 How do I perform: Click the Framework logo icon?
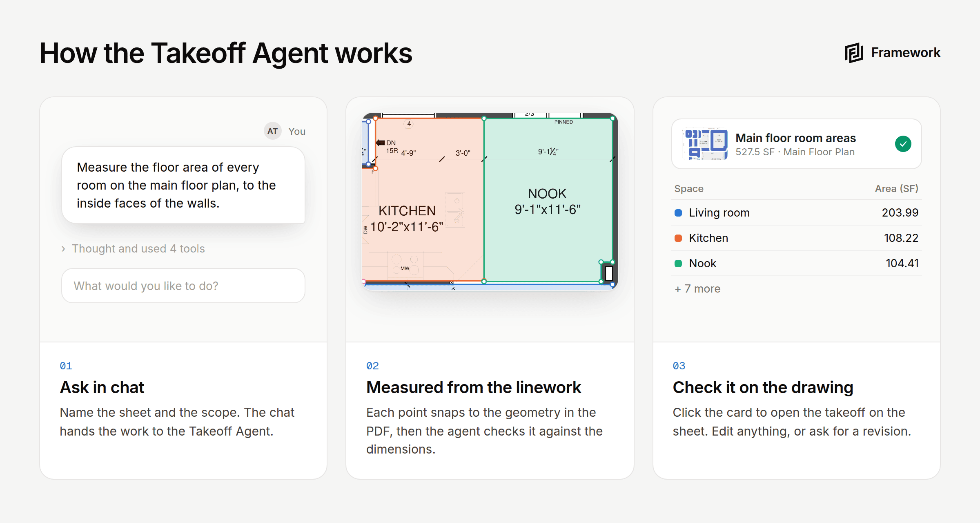coord(854,53)
